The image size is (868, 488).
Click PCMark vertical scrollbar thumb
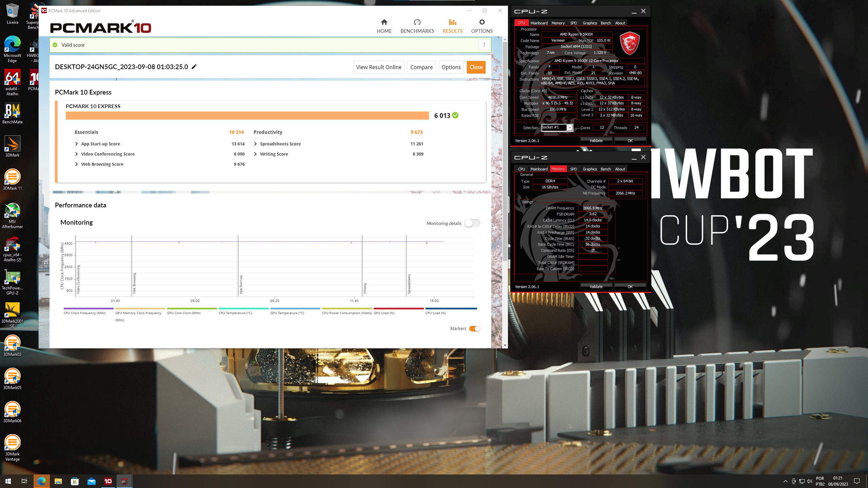505,151
